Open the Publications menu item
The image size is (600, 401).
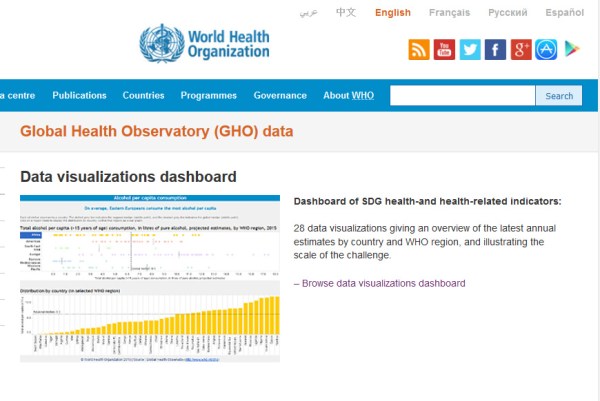coord(79,96)
